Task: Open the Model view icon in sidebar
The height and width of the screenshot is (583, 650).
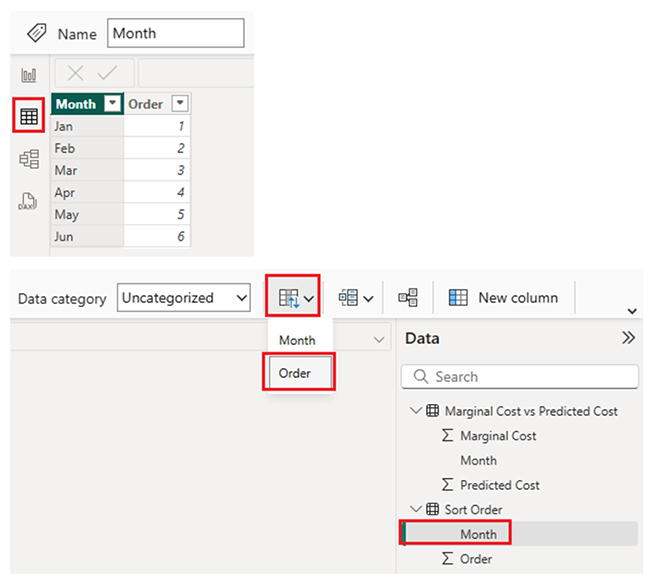Action: click(x=29, y=159)
